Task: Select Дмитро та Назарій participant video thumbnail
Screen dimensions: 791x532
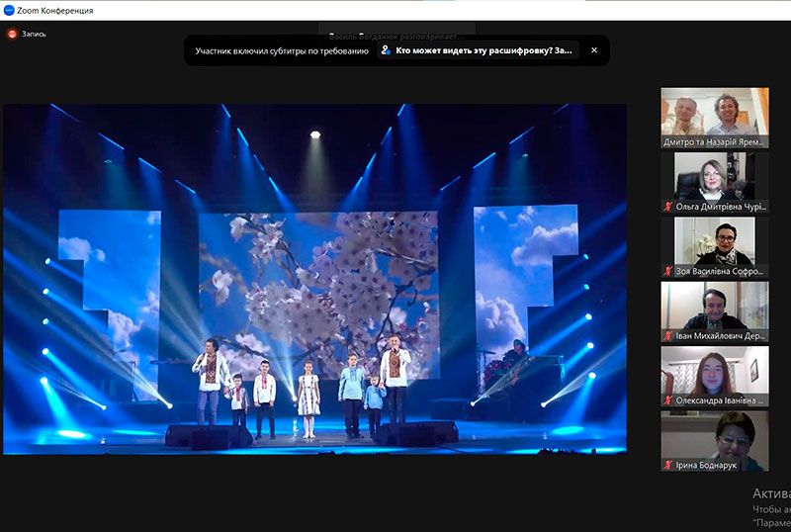Action: (x=715, y=118)
